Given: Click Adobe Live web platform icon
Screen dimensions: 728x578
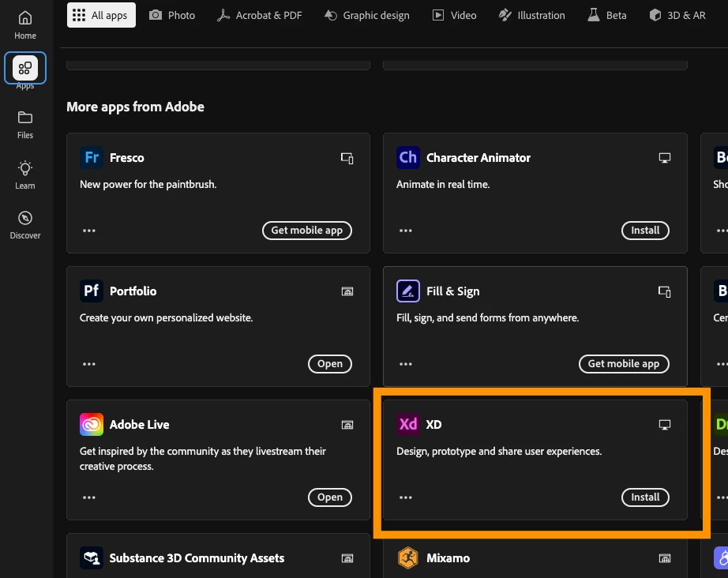Looking at the screenshot, I should pos(347,425).
